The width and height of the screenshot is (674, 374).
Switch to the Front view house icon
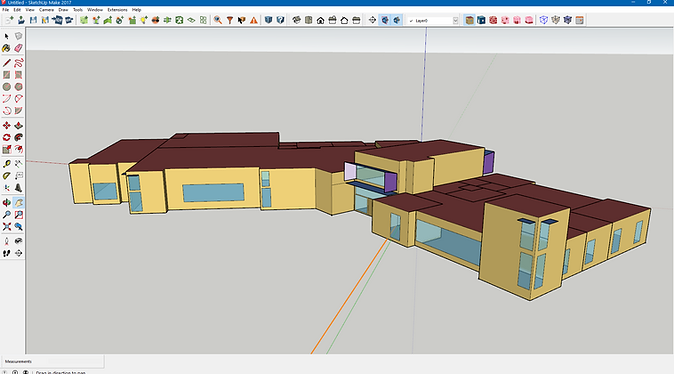tap(321, 20)
